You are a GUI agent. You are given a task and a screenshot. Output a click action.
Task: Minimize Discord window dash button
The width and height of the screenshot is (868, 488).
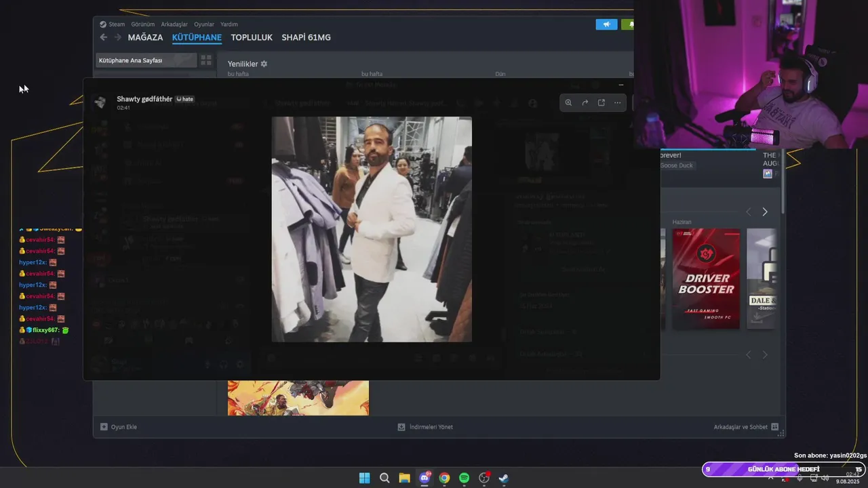pos(620,85)
